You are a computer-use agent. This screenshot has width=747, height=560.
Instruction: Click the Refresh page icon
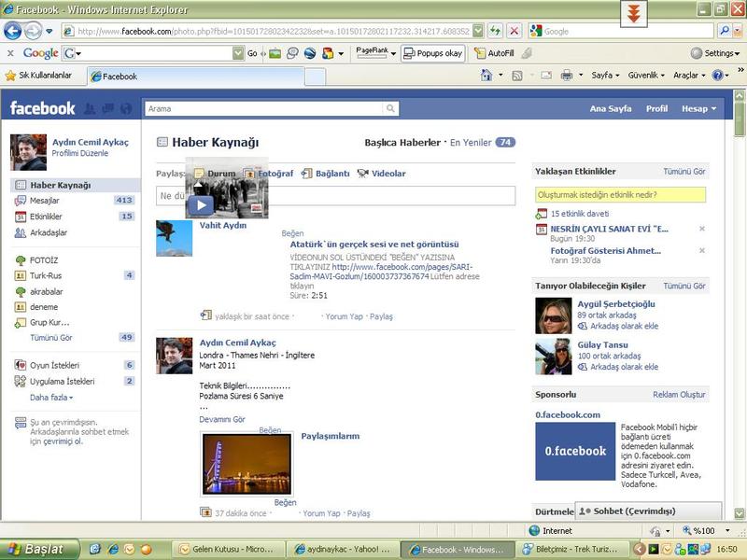tap(496, 32)
